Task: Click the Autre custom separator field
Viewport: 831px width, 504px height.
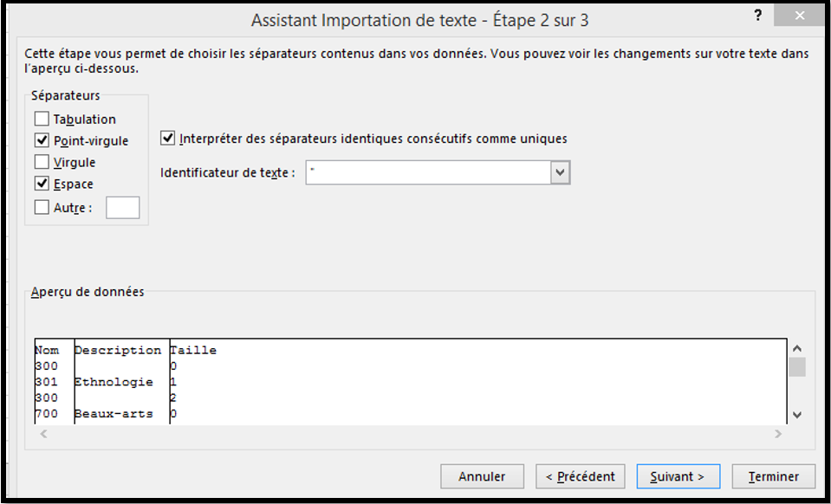Action: [122, 208]
